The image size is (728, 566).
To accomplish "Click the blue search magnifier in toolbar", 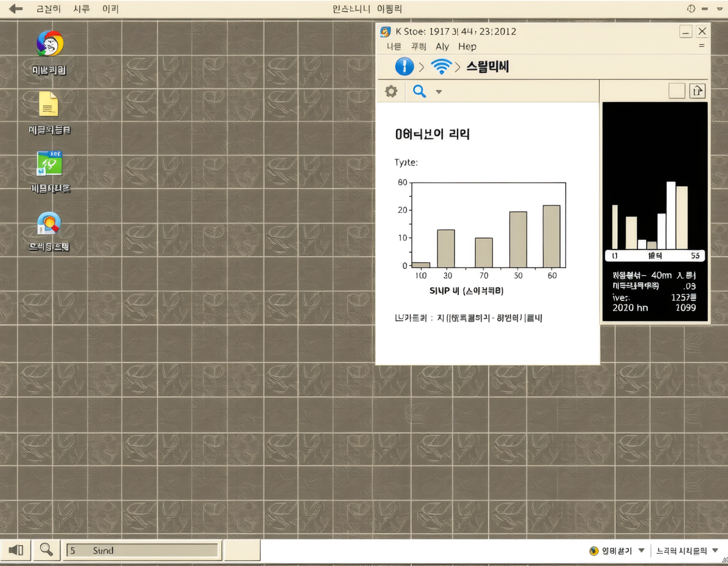I will pos(419,91).
